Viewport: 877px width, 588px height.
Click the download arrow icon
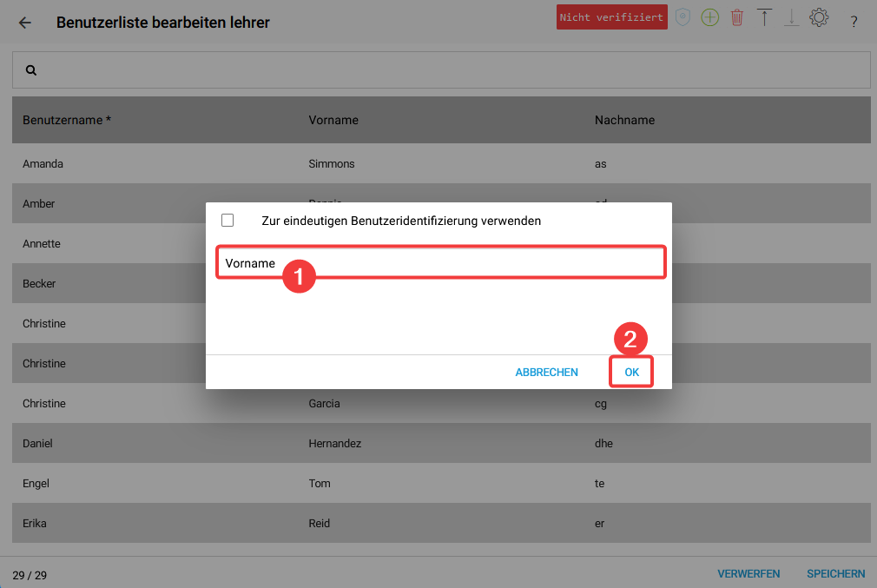[x=791, y=17]
